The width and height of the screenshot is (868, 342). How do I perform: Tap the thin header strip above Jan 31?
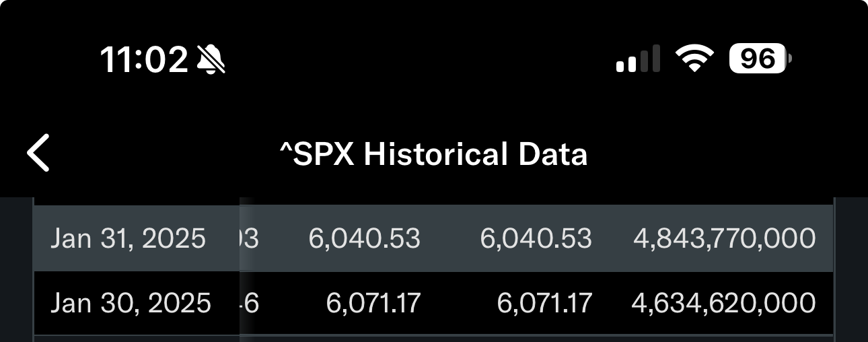(433, 201)
